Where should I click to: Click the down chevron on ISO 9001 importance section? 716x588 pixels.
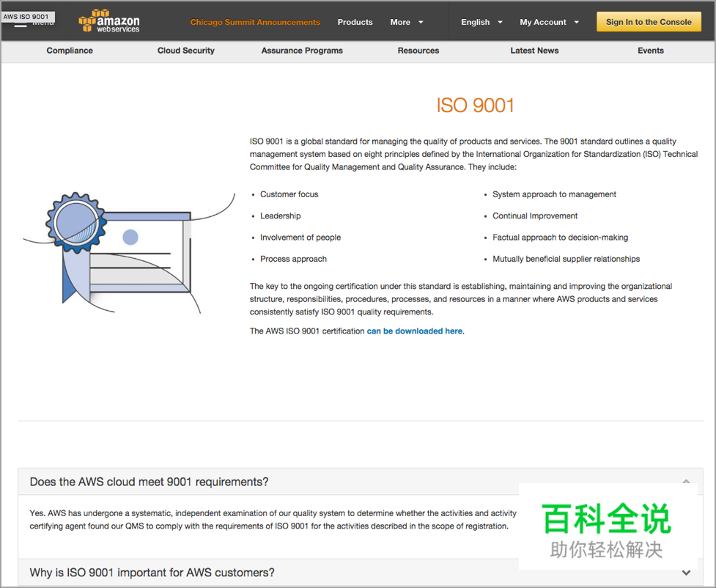686,572
